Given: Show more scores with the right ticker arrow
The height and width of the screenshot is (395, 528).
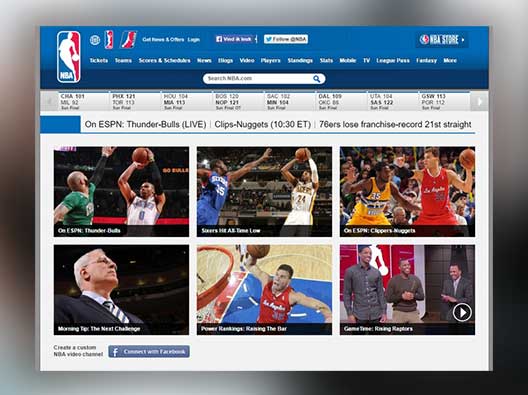Looking at the screenshot, I should [x=480, y=101].
